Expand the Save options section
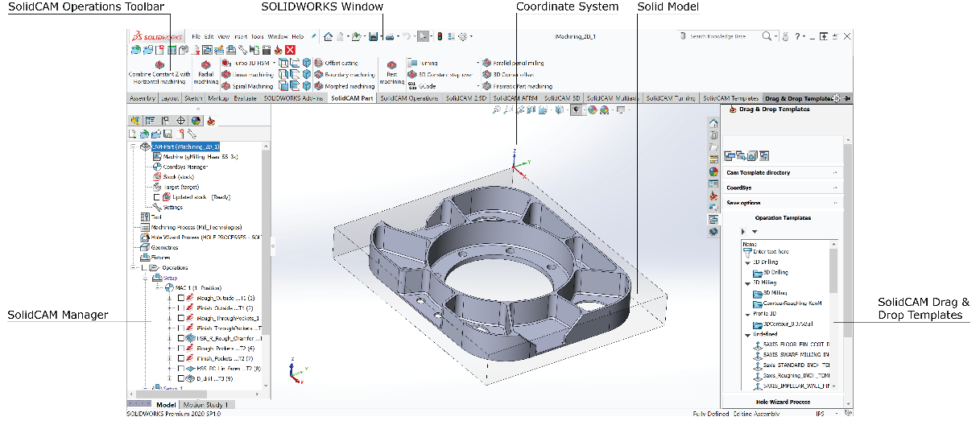The image size is (980, 421). (x=835, y=203)
